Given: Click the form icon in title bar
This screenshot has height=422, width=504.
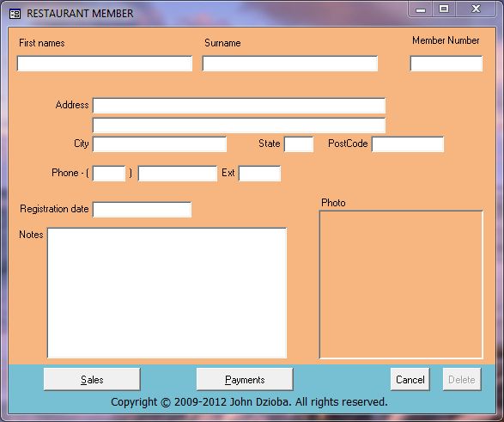Looking at the screenshot, I should click(x=15, y=14).
